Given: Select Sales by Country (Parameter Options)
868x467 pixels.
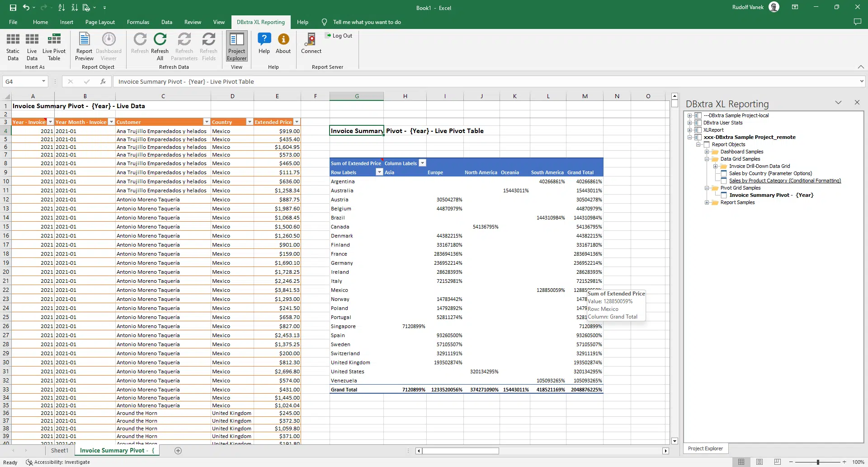Looking at the screenshot, I should tap(770, 173).
